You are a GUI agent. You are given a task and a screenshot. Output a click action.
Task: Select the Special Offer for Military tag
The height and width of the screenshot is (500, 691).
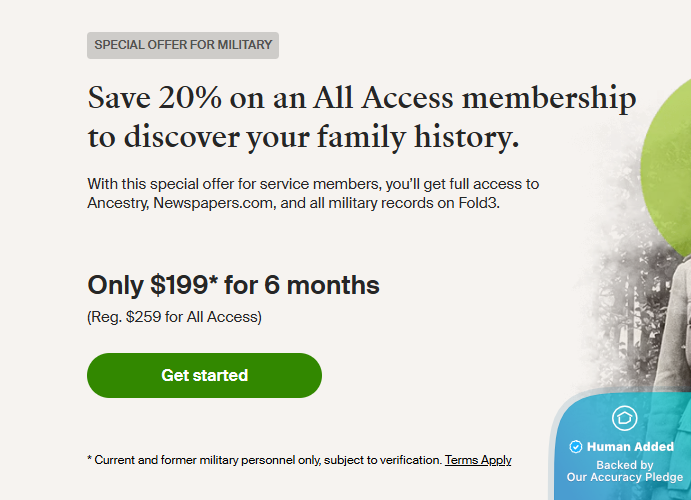[x=182, y=45]
